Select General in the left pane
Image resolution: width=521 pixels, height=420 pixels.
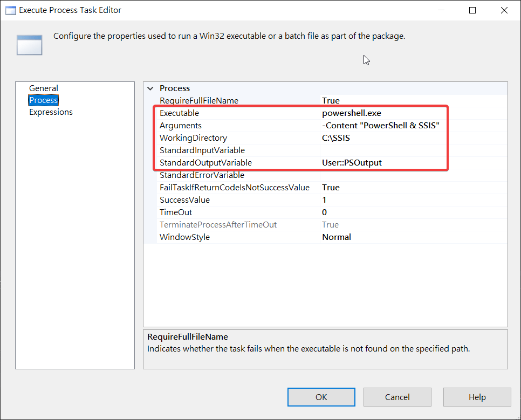tap(44, 88)
